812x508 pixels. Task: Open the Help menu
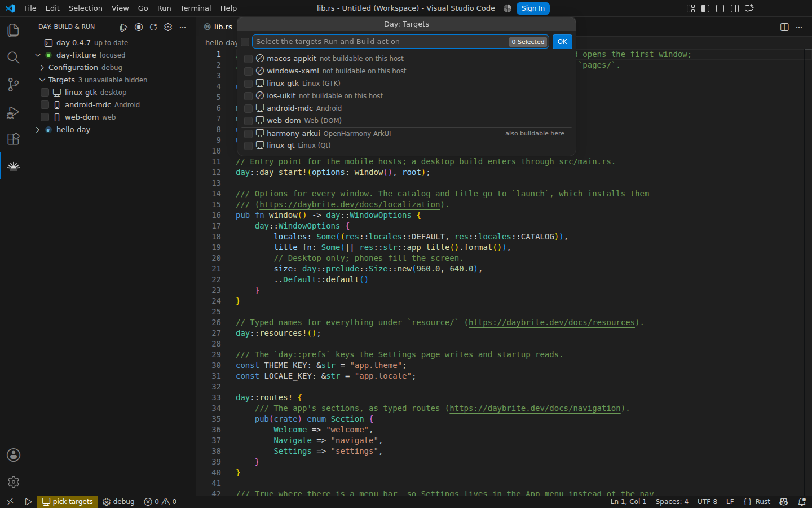click(x=228, y=8)
